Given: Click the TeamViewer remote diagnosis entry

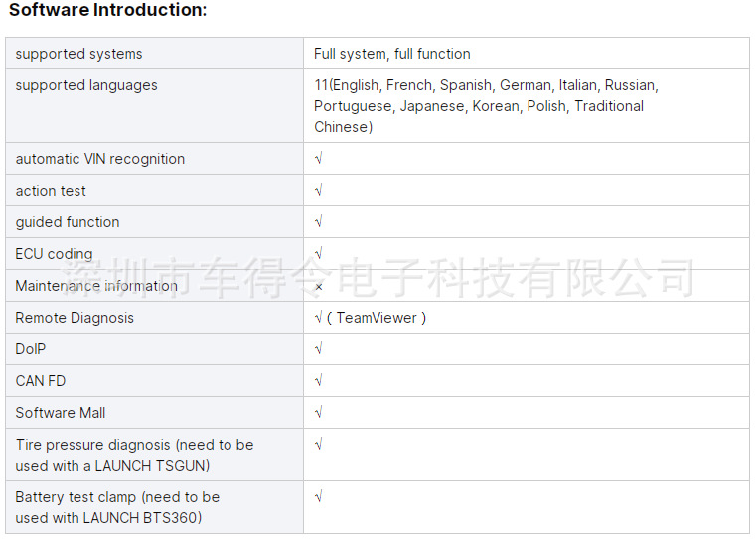Looking at the screenshot, I should (371, 318).
